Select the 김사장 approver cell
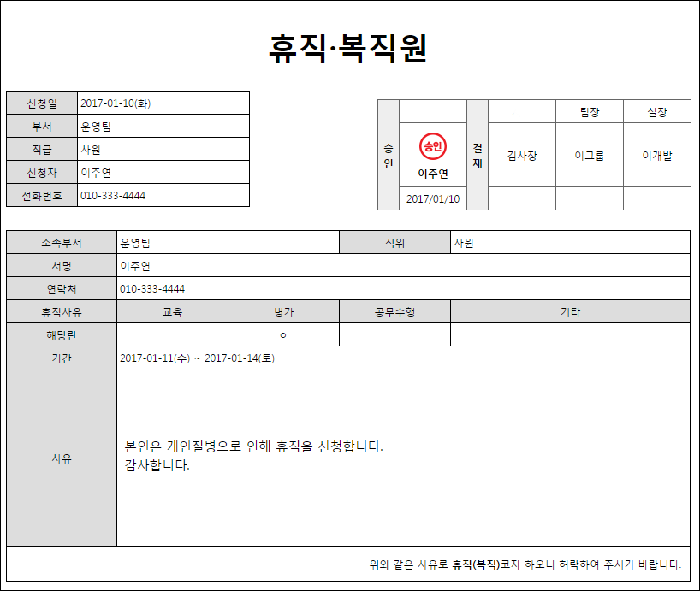700x591 pixels. tap(521, 156)
